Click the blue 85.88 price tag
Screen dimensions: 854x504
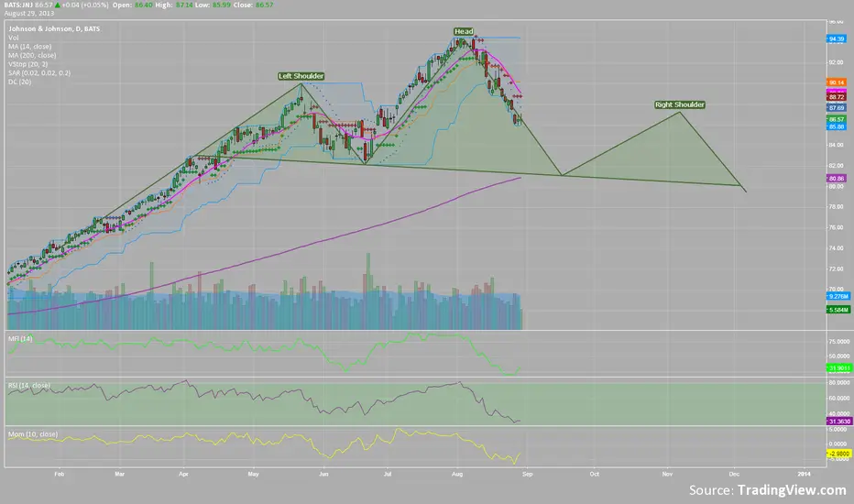(x=836, y=126)
